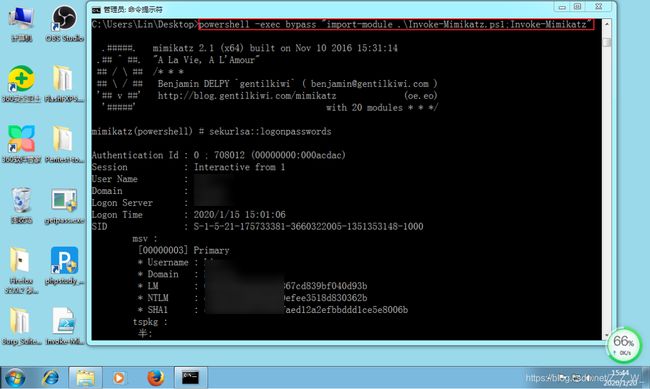
Task: Click the system tray clock
Action: [620, 377]
